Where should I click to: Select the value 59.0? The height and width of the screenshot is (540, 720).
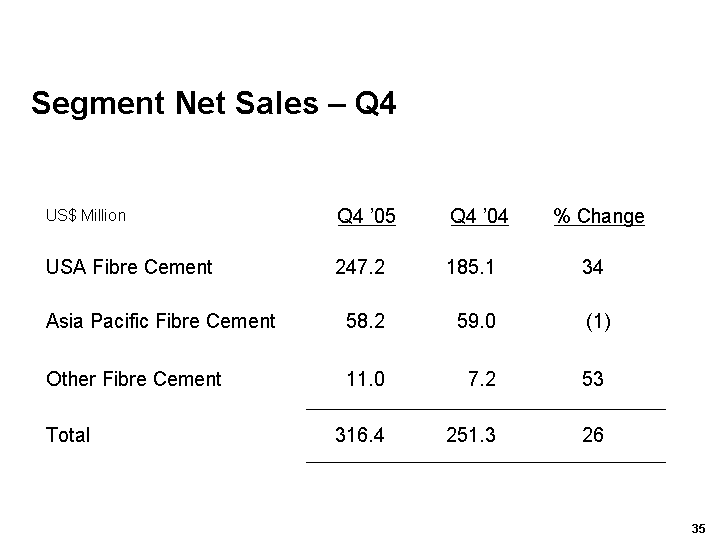pyautogui.click(x=476, y=321)
